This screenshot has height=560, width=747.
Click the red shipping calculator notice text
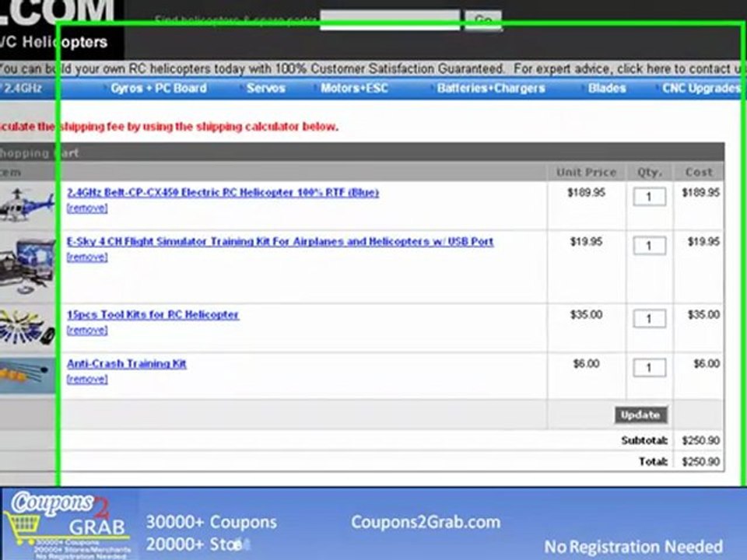coord(169,127)
